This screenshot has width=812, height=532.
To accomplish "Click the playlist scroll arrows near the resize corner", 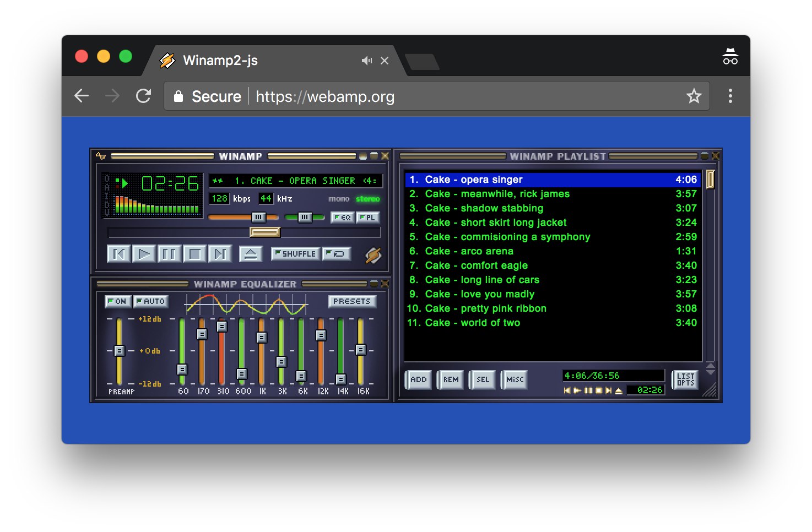I will click(710, 369).
